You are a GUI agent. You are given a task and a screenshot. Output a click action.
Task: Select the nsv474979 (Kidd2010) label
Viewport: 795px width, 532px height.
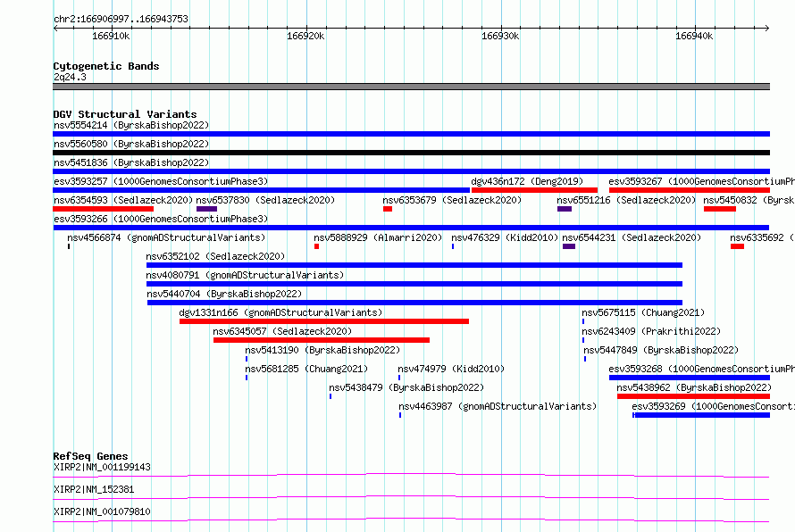[x=451, y=369]
